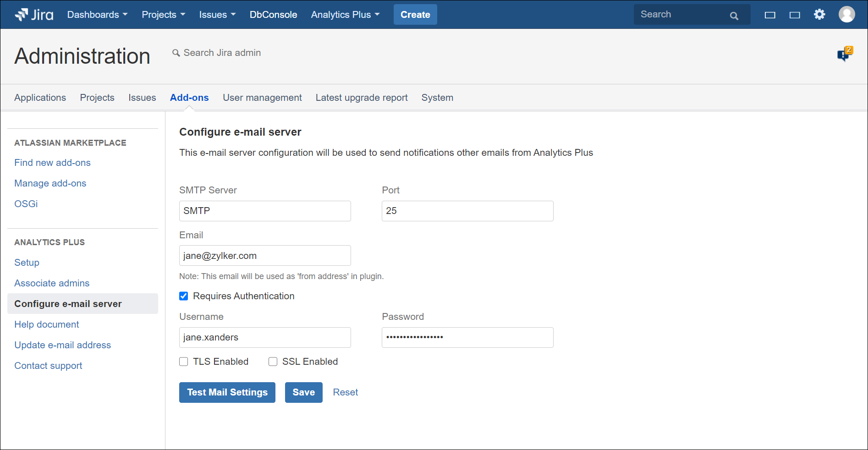868x450 pixels.
Task: Click the Reset link
Action: (345, 392)
